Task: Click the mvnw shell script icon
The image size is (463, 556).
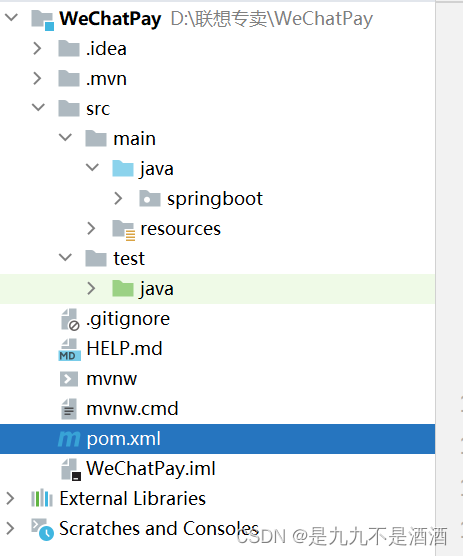Action: (69, 379)
